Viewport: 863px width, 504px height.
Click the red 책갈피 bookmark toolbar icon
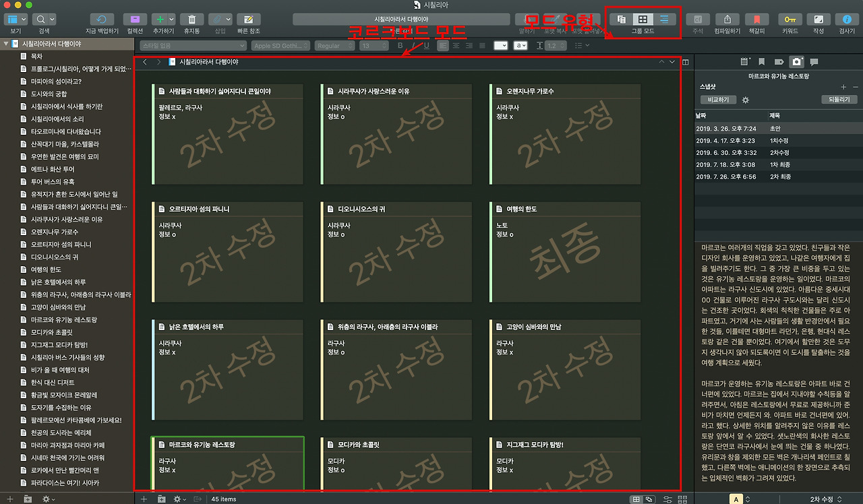[x=757, y=20]
